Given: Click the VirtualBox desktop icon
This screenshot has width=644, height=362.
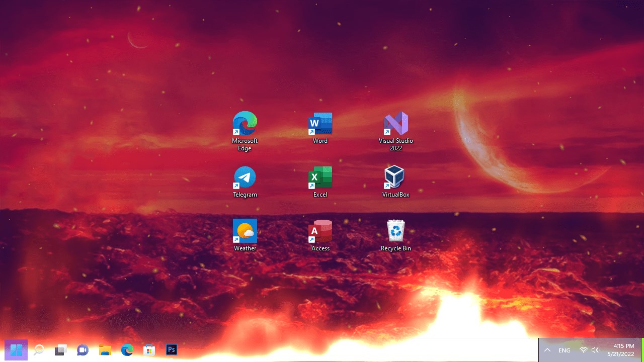Looking at the screenshot, I should [396, 182].
